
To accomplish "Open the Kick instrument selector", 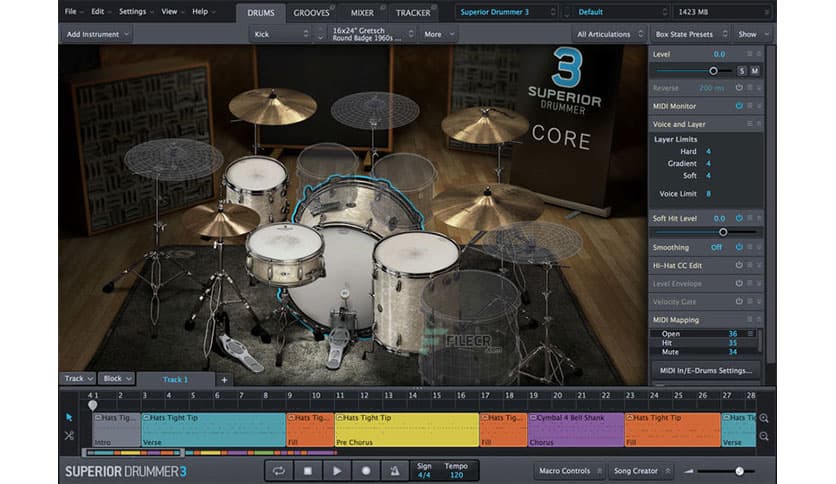I will coord(280,34).
